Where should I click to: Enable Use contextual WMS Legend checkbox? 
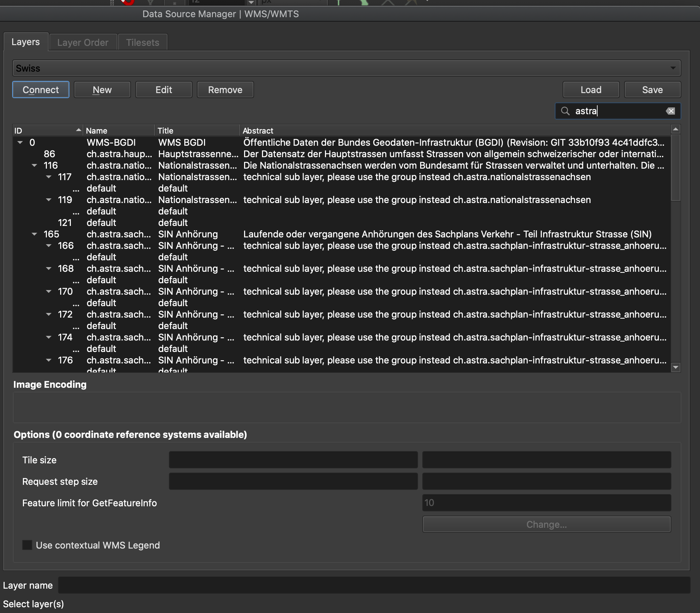click(x=27, y=545)
